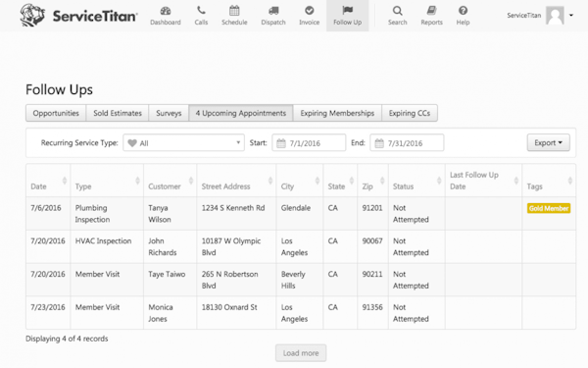Click Displaying 4 of 4 records text
588x368 pixels.
click(67, 339)
